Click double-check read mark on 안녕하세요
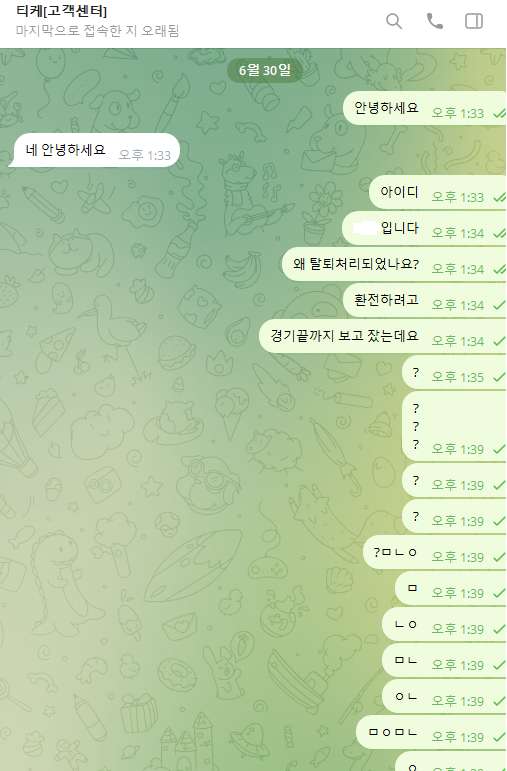The width and height of the screenshot is (507, 771). [499, 114]
